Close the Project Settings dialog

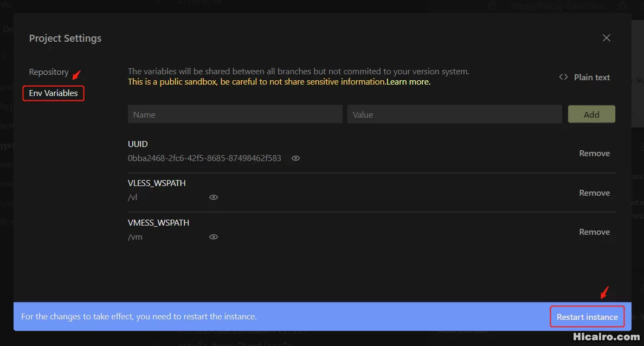[x=607, y=38]
